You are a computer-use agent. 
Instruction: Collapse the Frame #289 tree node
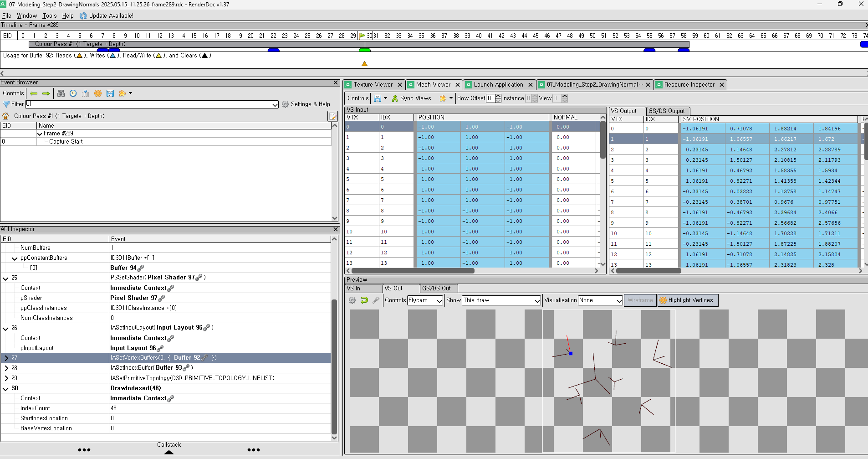click(40, 134)
